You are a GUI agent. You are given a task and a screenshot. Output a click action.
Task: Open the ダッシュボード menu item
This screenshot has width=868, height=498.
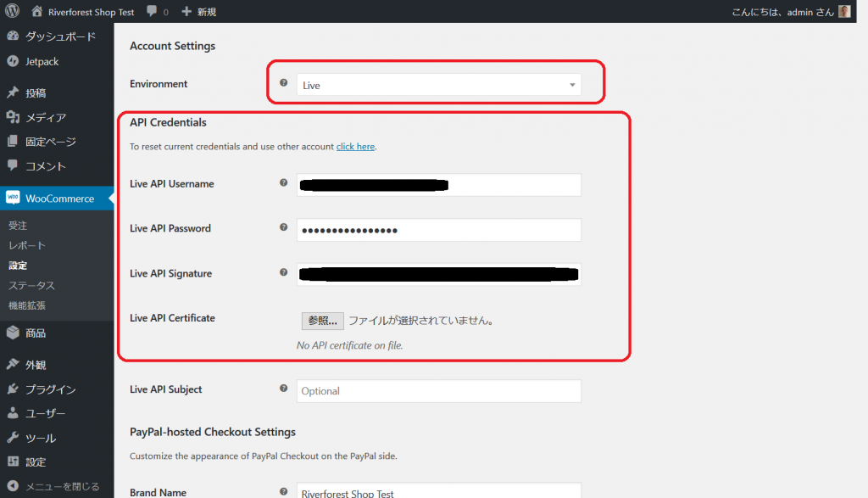pos(59,36)
